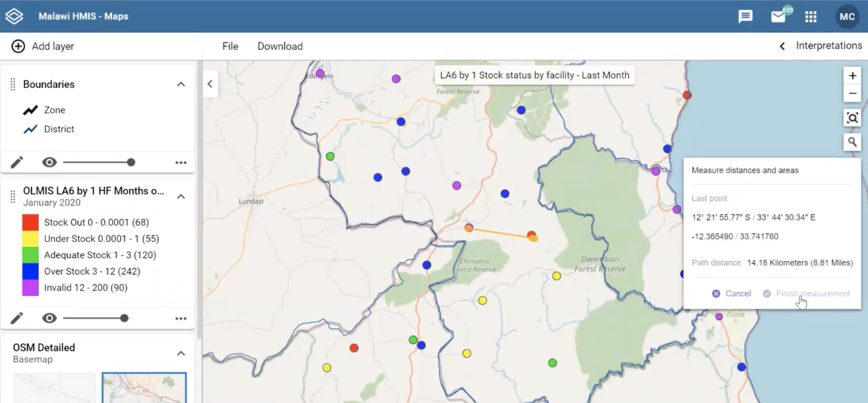
Task: Open the Download menu
Action: [279, 46]
